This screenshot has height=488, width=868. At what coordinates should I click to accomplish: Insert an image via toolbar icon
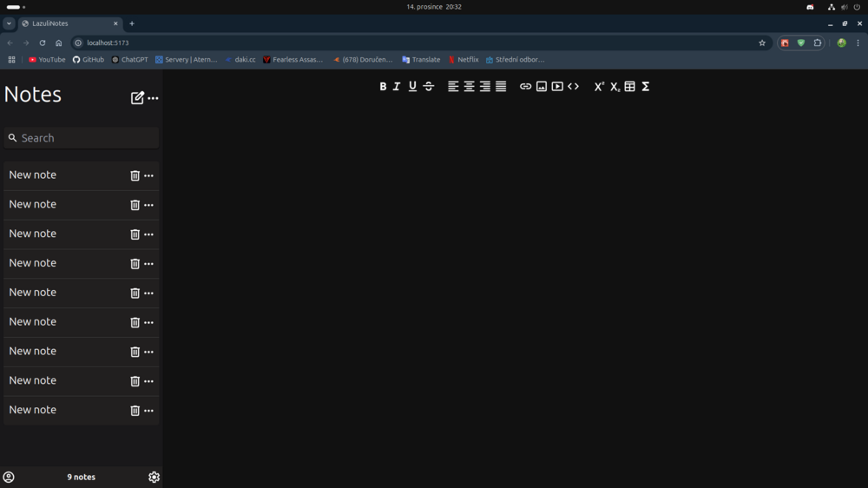[x=542, y=87]
